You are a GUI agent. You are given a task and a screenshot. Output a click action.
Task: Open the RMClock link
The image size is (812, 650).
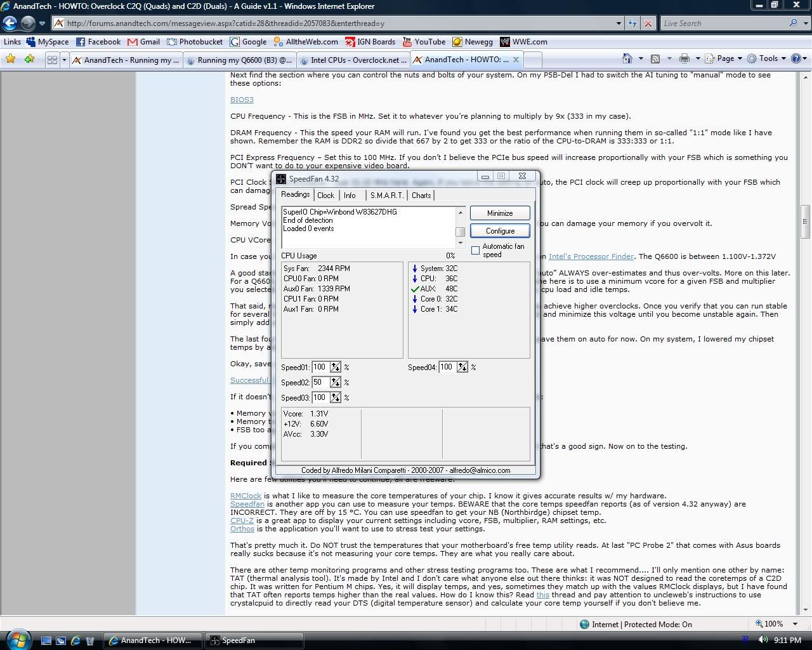point(246,496)
